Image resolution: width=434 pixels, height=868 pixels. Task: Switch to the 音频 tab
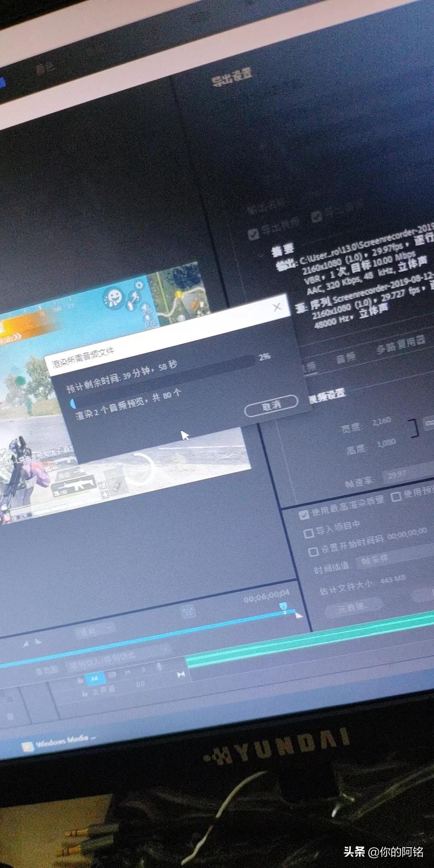click(346, 358)
